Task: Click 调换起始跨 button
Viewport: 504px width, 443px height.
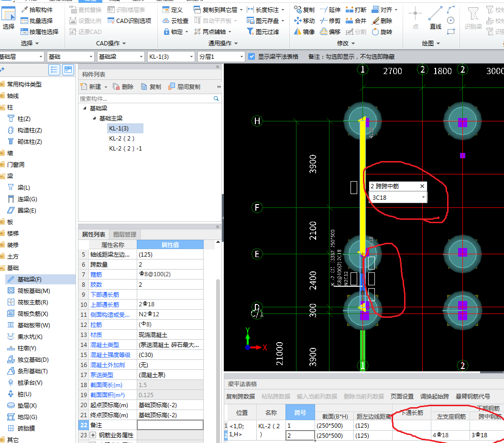Action: [x=435, y=397]
